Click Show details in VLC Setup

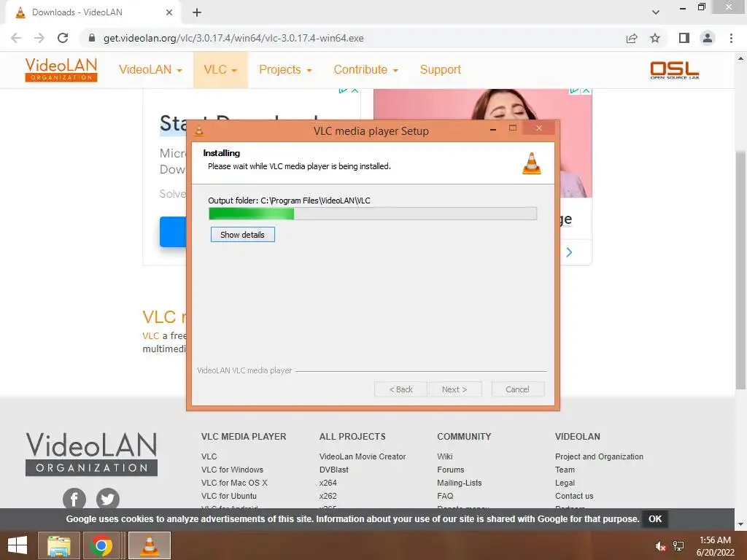(x=242, y=234)
